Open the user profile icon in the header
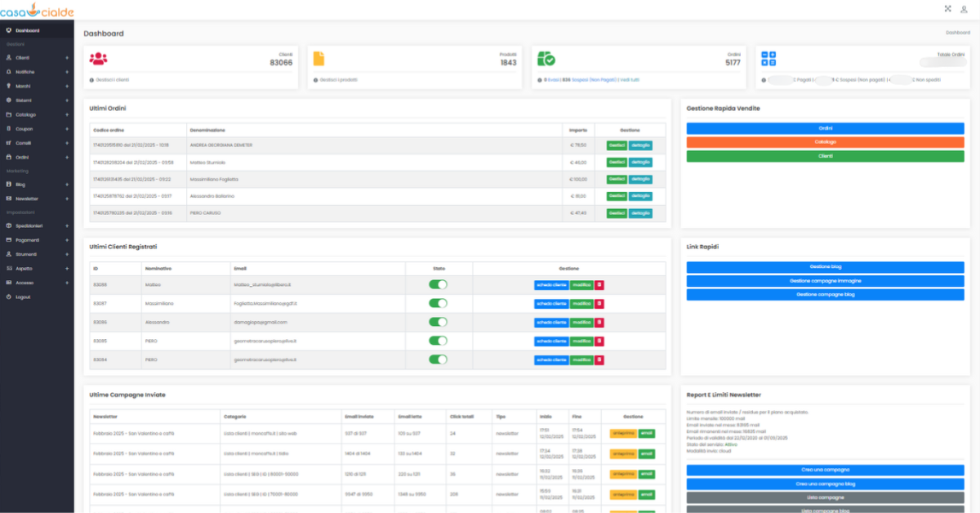Image resolution: width=980 pixels, height=513 pixels. 964,9
